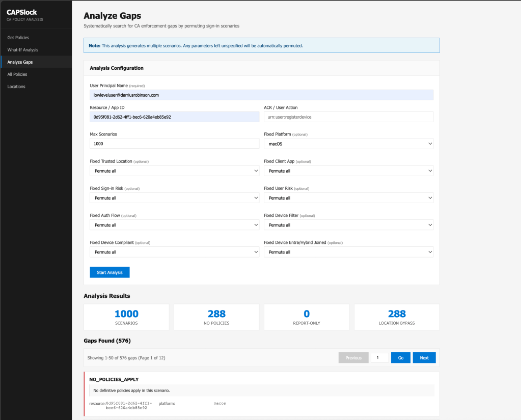Open Locations in sidebar
Screen dimensions: 521x420
[16, 87]
